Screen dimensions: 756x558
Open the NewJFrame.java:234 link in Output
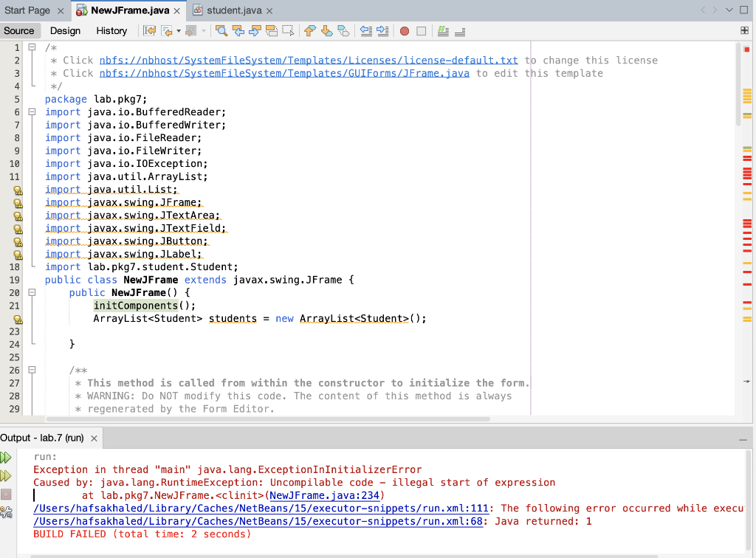point(324,495)
